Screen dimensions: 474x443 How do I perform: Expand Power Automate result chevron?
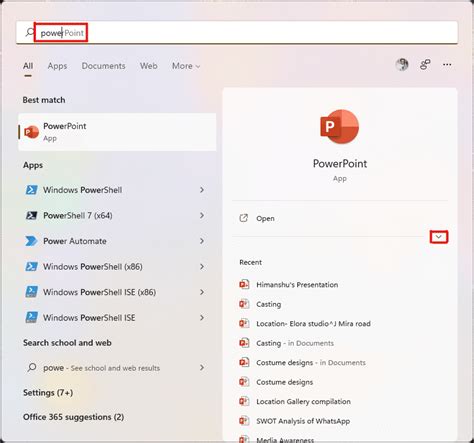[202, 241]
